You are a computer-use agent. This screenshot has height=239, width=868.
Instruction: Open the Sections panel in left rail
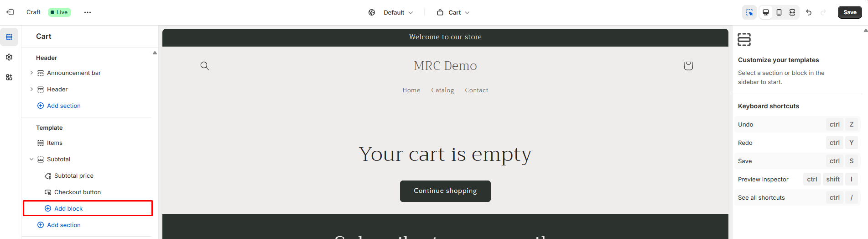point(9,37)
